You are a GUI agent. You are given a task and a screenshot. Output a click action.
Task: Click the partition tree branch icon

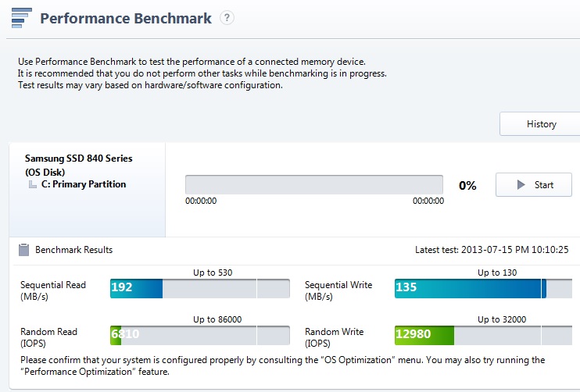click(x=33, y=184)
